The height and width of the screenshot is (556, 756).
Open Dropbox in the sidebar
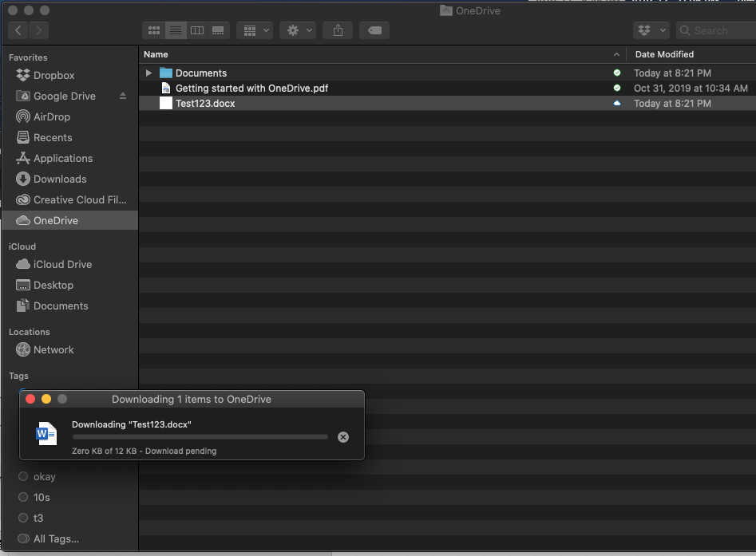point(53,75)
